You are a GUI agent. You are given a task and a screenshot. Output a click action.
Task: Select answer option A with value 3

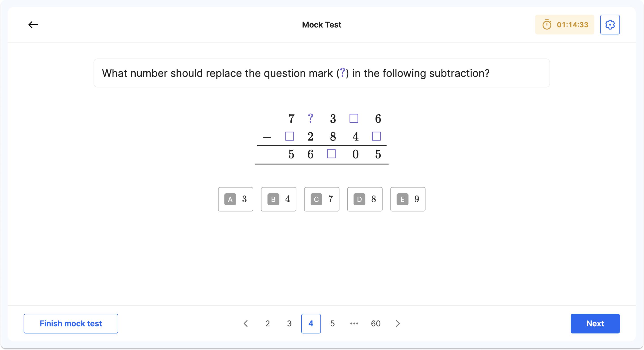pos(235,199)
